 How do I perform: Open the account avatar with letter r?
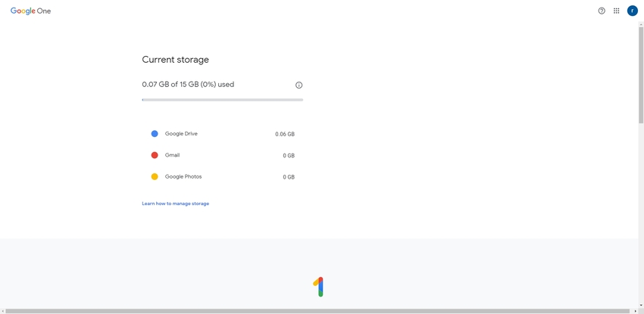click(x=632, y=11)
